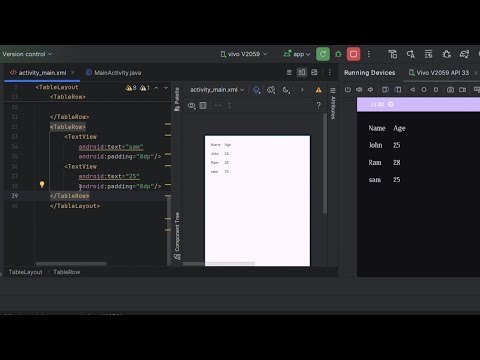Open editor tab options three-dot menu
The width and height of the screenshot is (480, 360).
pyautogui.click(x=329, y=72)
